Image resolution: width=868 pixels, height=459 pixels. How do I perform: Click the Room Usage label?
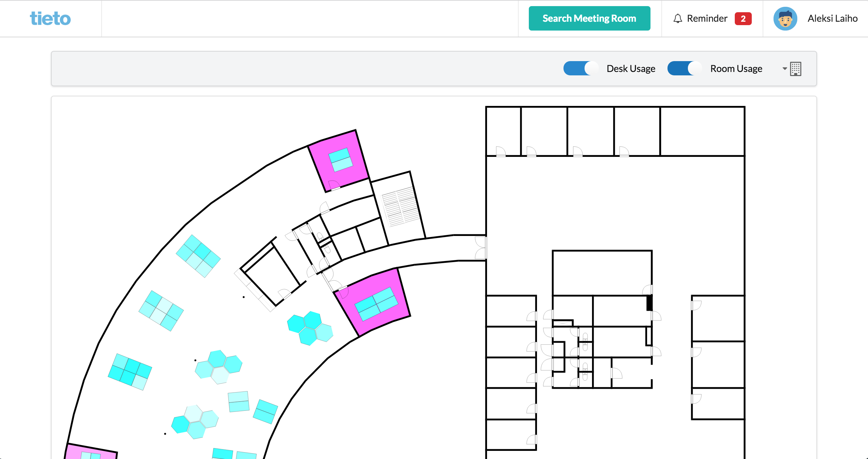tap(736, 69)
